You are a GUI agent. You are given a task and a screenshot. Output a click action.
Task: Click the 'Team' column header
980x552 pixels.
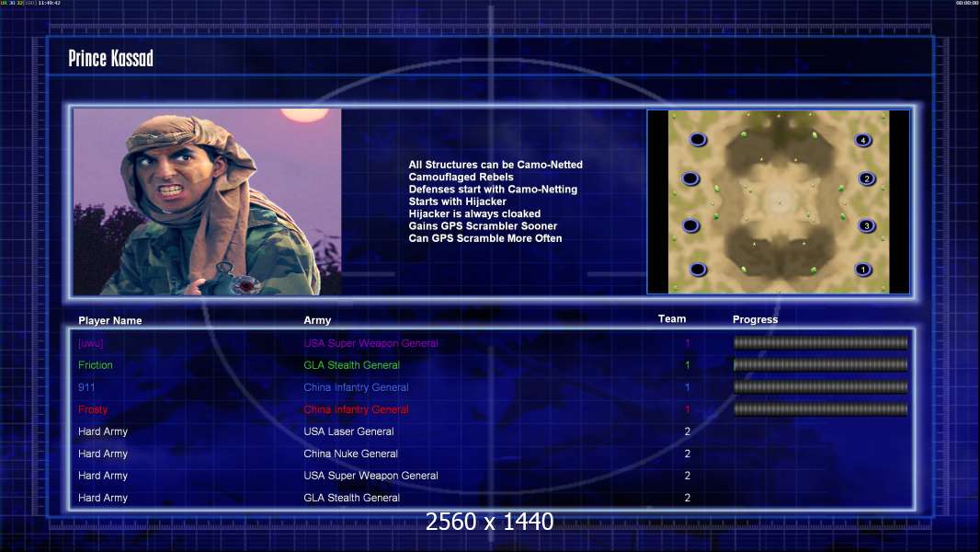click(672, 319)
